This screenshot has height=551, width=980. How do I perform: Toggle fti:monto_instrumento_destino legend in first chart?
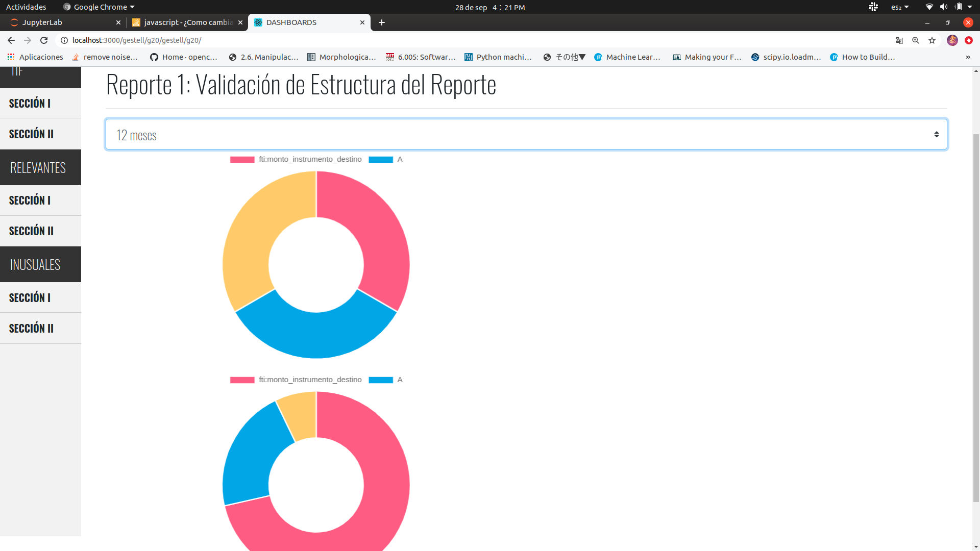click(x=296, y=159)
